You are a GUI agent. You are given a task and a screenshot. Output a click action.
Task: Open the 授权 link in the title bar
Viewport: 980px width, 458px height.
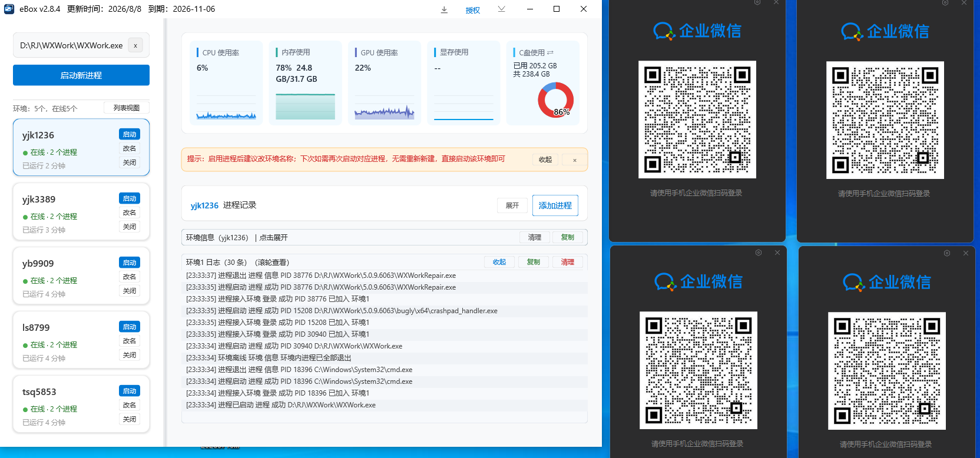(x=472, y=10)
